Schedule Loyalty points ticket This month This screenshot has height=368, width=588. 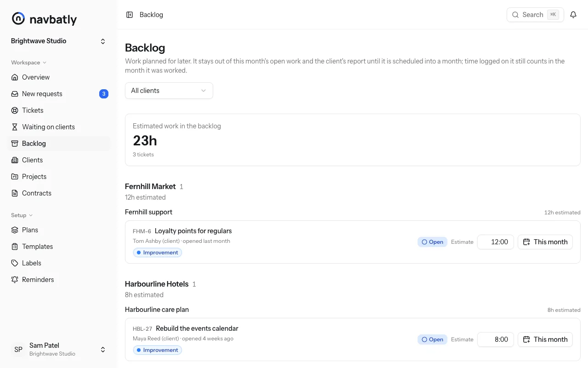point(545,242)
